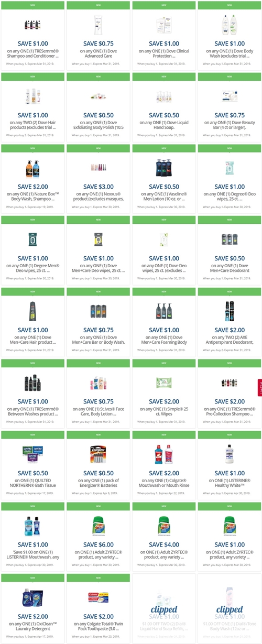Open the St.Ives Face Care offer text
This screenshot has width=262, height=644.
pyautogui.click(x=98, y=412)
